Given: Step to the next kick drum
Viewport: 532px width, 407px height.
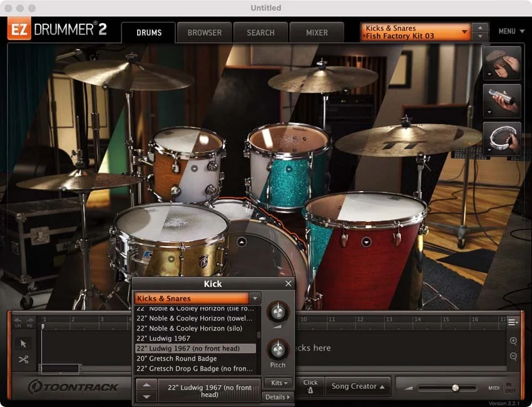Looking at the screenshot, I should tap(146, 396).
